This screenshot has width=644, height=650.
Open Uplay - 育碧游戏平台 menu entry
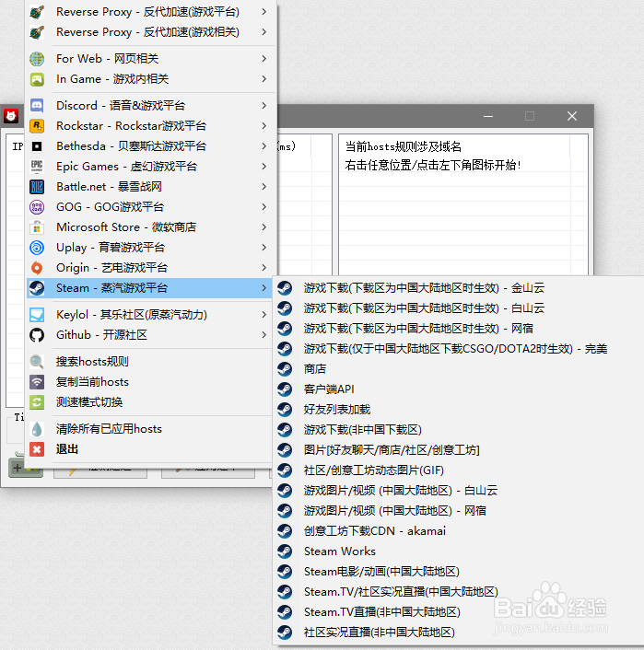tap(150, 248)
